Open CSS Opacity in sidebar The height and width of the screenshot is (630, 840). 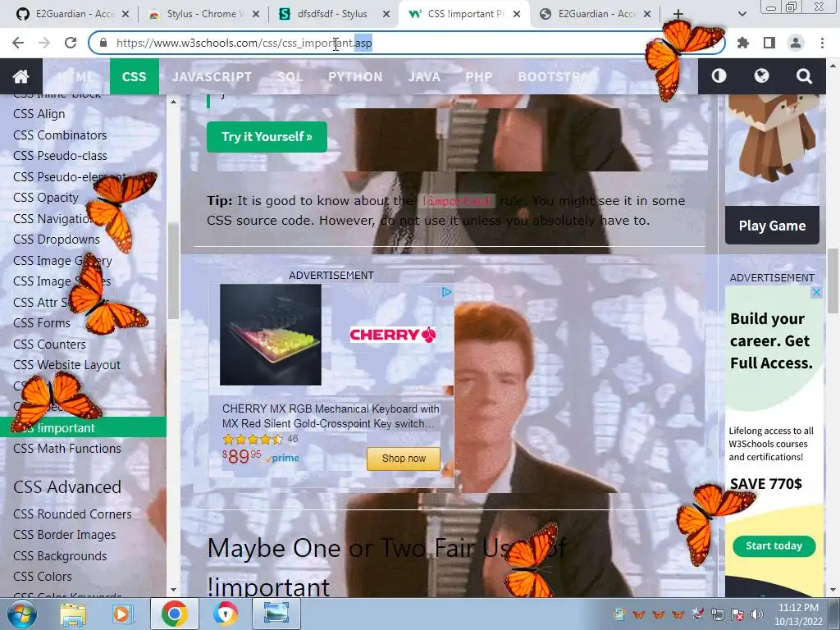pos(46,198)
